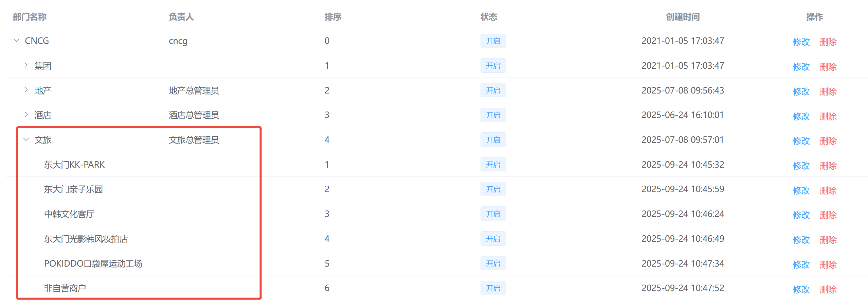This screenshot has height=304, width=868.
Task: Click the 开启 status tag for 文旅
Action: (493, 140)
